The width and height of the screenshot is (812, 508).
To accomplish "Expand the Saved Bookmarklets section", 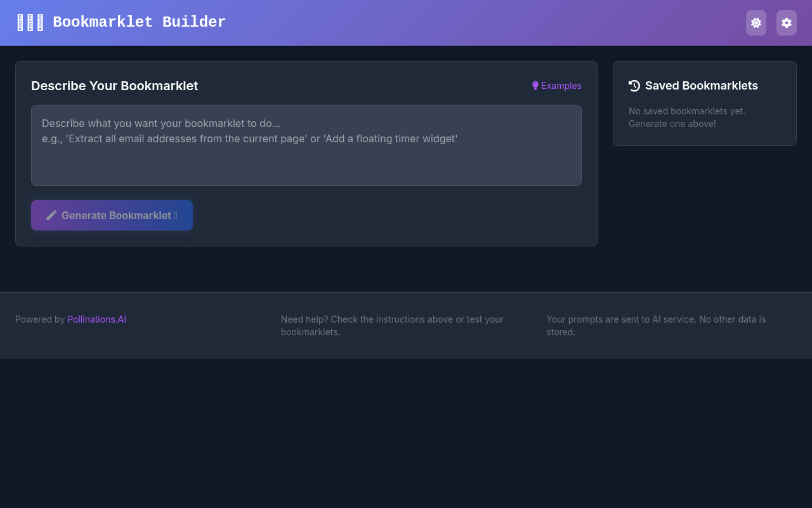I will click(x=701, y=85).
